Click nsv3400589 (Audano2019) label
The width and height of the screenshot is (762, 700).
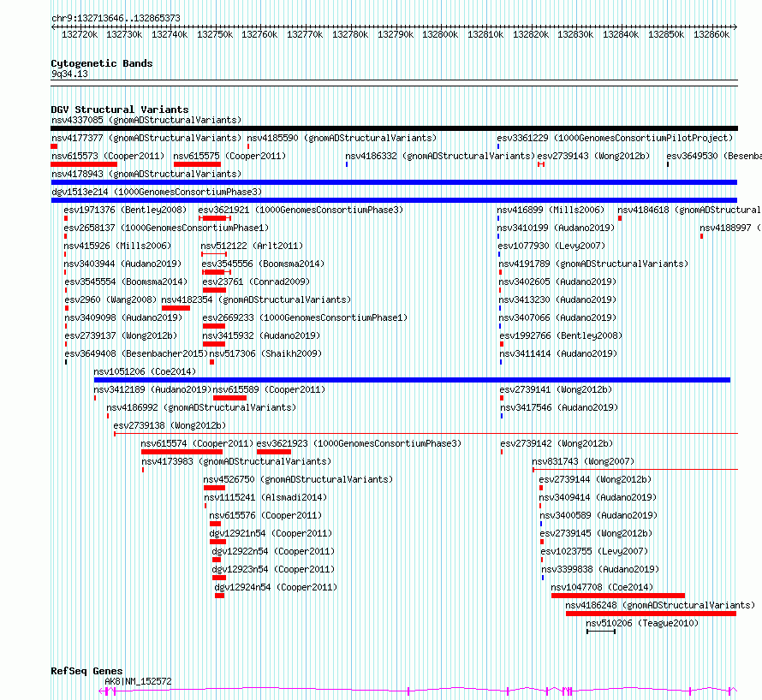(598, 515)
